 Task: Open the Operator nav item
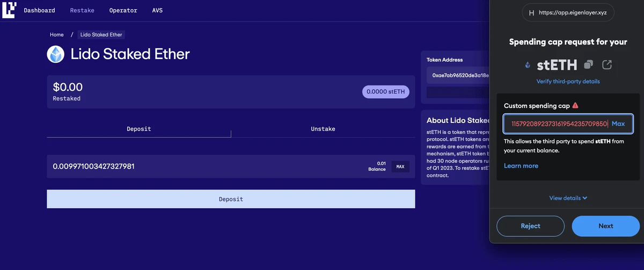pos(123,10)
